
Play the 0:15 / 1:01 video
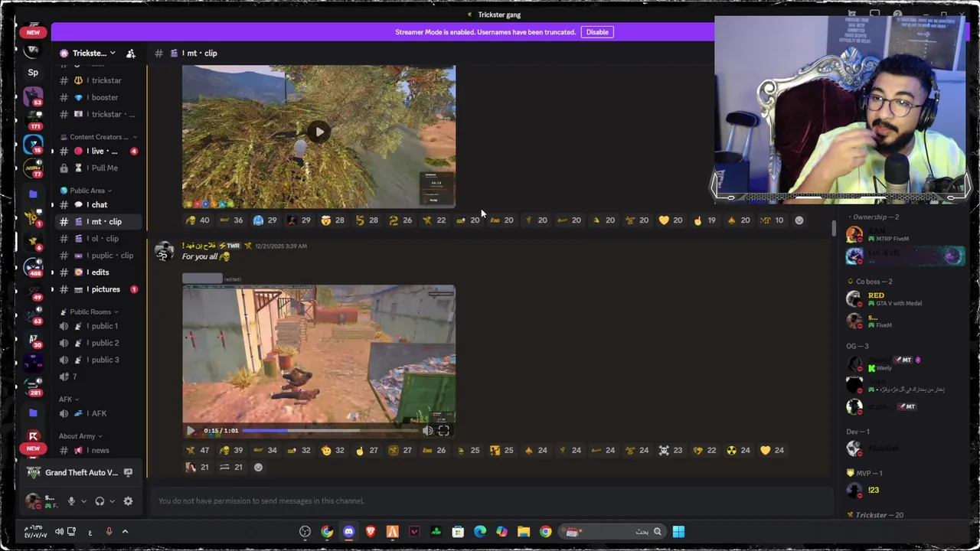pyautogui.click(x=191, y=431)
